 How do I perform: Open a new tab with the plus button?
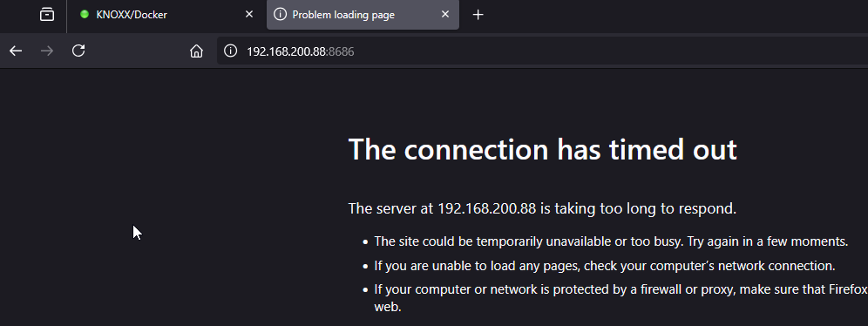[478, 15]
